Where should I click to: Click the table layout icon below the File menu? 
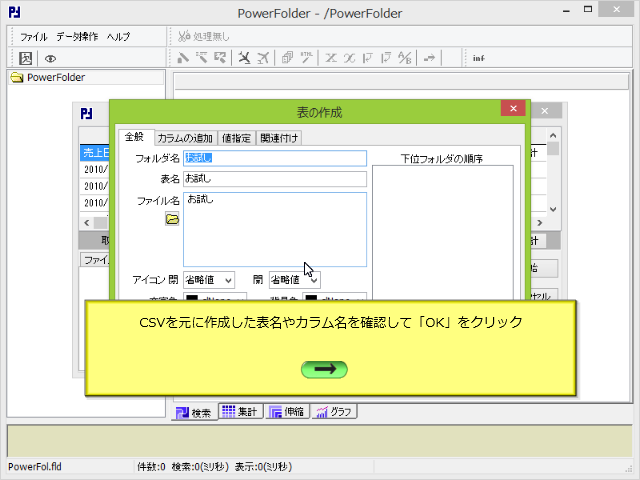click(25, 58)
